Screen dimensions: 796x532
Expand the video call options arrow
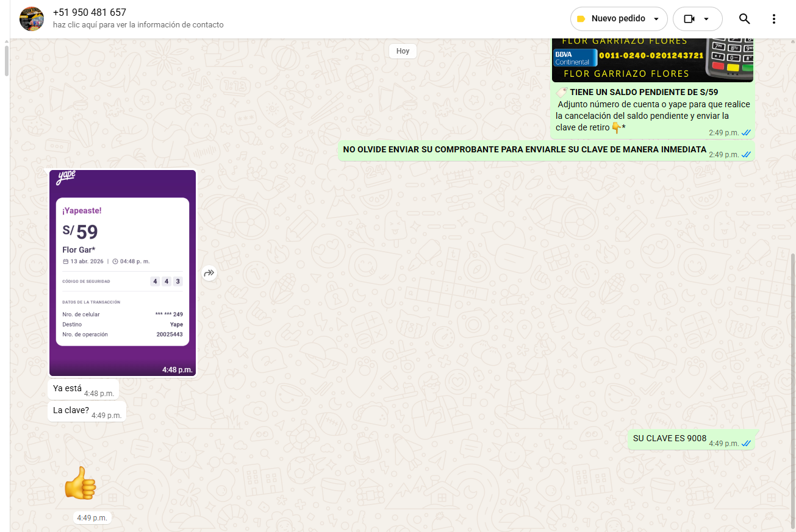[x=706, y=19]
